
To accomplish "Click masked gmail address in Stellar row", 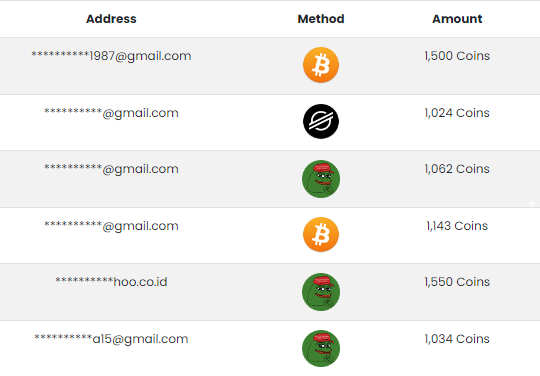I will (111, 113).
